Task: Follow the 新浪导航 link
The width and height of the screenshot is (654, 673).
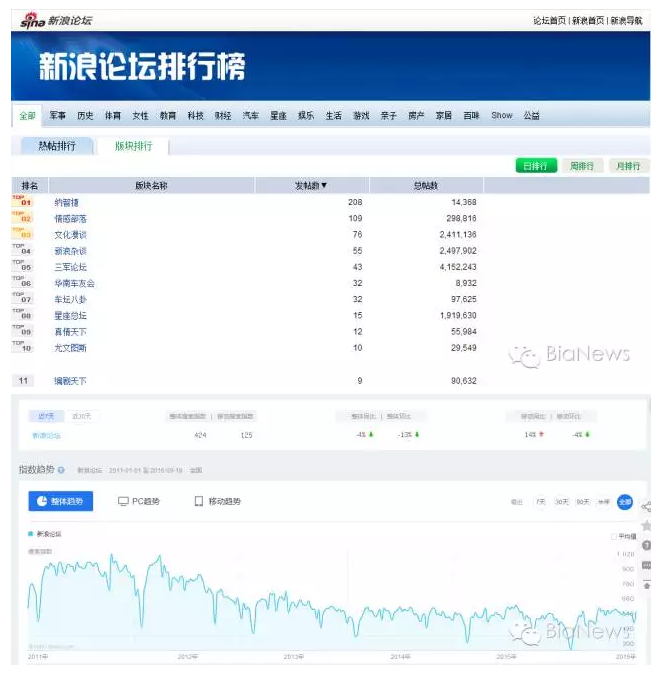Action: (626, 21)
